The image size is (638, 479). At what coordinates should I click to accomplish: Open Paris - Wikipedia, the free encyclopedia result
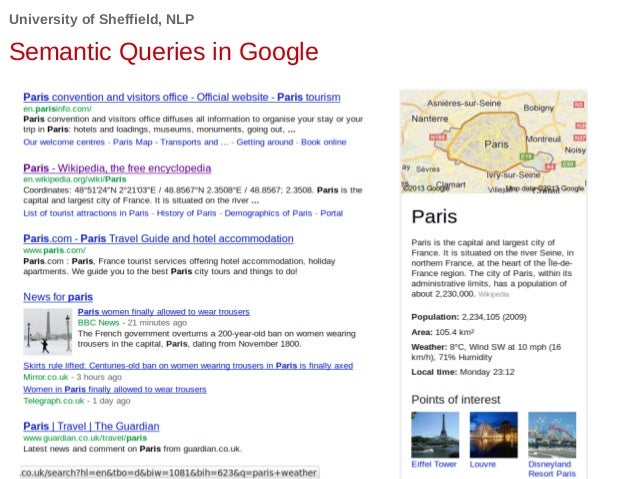[117, 168]
